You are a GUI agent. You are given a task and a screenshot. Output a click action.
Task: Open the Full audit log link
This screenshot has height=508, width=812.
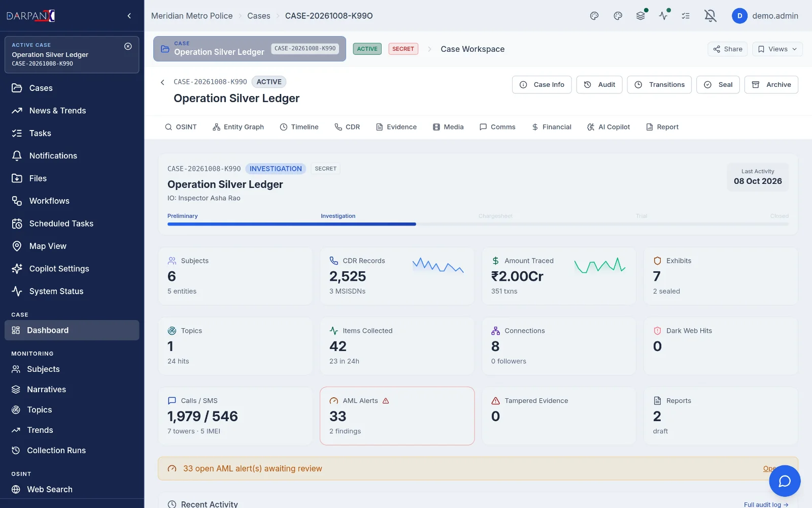(x=766, y=504)
